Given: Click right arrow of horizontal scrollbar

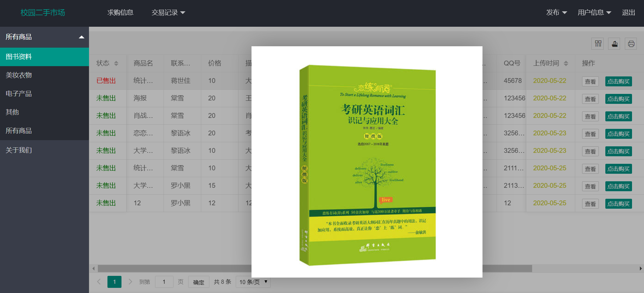Looking at the screenshot, I should 641,268.
